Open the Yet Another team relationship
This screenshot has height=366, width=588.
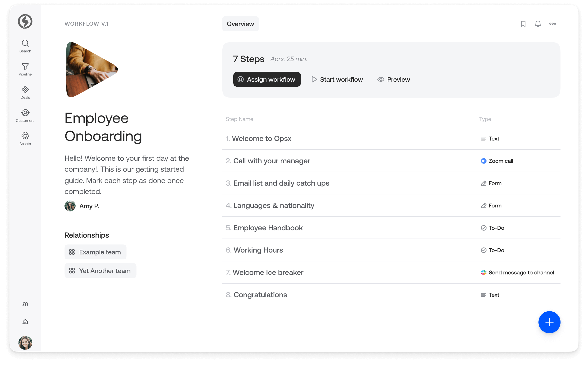[x=100, y=271]
